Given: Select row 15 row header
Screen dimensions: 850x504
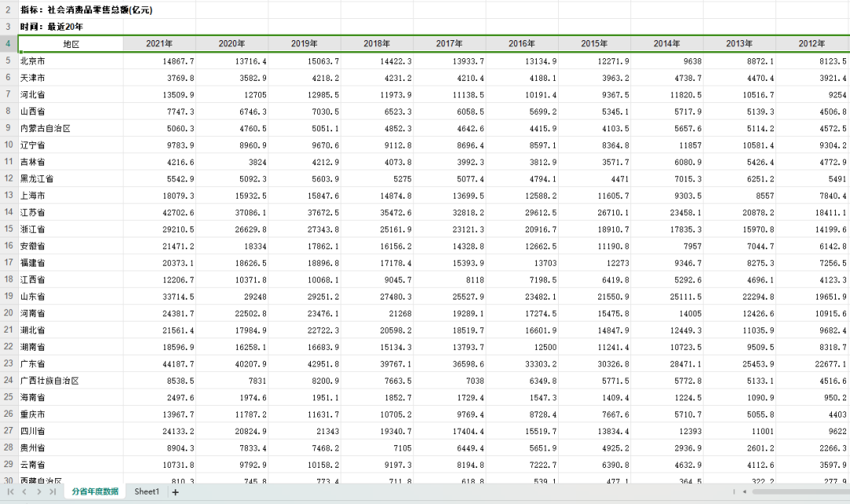Looking at the screenshot, I should coord(8,229).
